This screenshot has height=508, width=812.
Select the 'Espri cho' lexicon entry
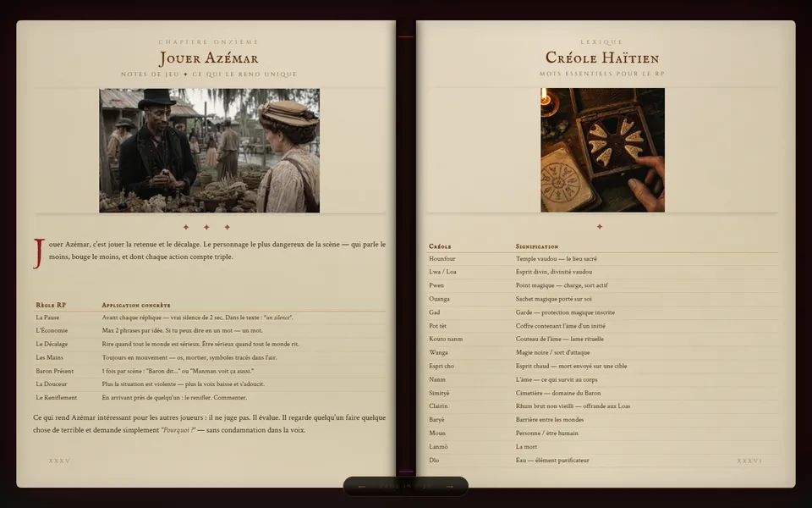602,366
